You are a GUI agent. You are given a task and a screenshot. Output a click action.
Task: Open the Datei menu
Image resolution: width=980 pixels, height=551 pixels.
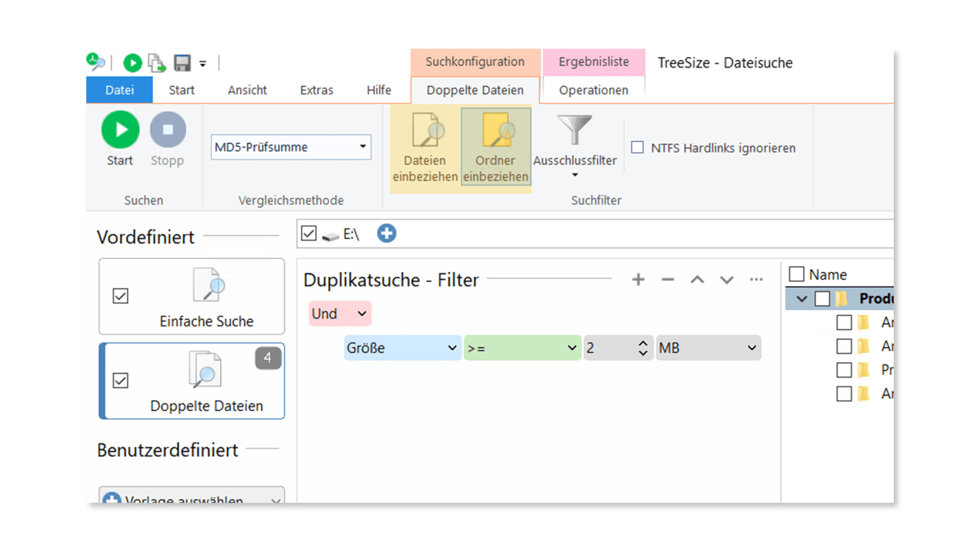click(119, 90)
